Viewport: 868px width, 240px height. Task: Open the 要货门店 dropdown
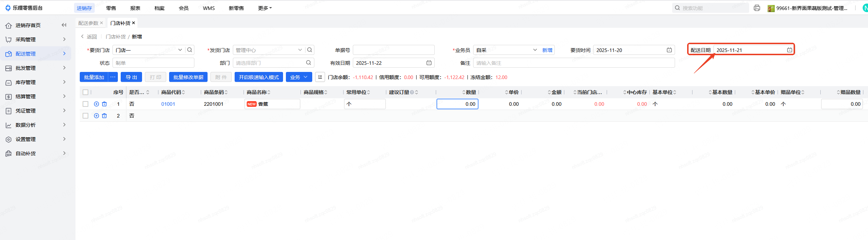pyautogui.click(x=180, y=50)
